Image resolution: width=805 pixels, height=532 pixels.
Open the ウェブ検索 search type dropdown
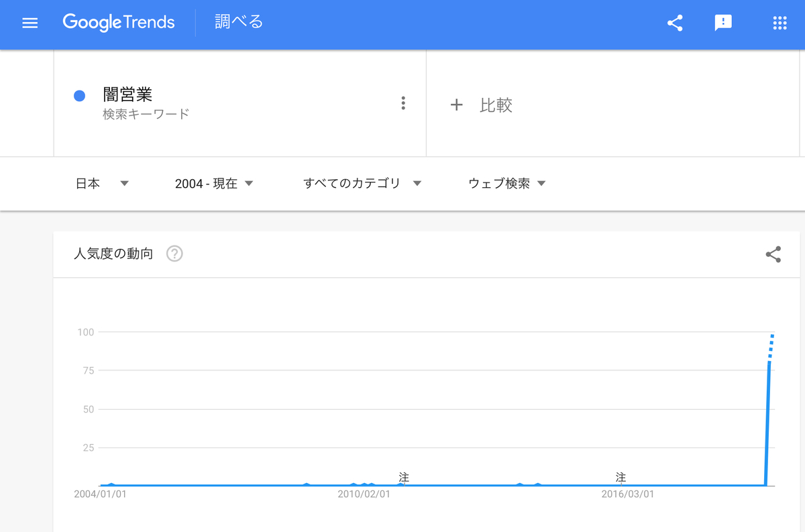[506, 183]
